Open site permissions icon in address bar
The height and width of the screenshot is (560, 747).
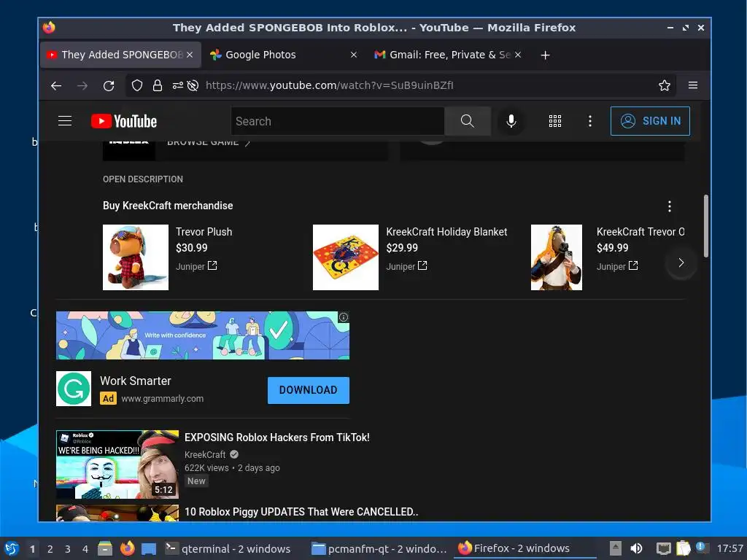coord(178,86)
